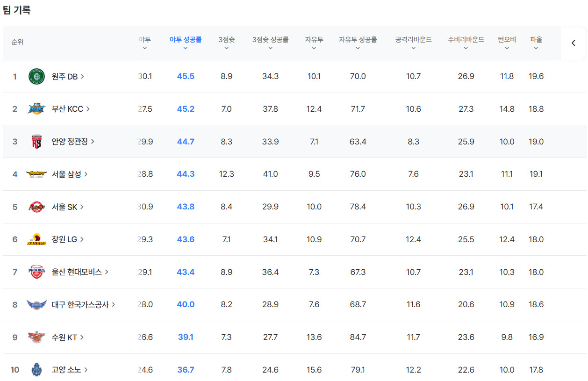
Task: Click the 원주 DB team logo
Action: click(36, 77)
